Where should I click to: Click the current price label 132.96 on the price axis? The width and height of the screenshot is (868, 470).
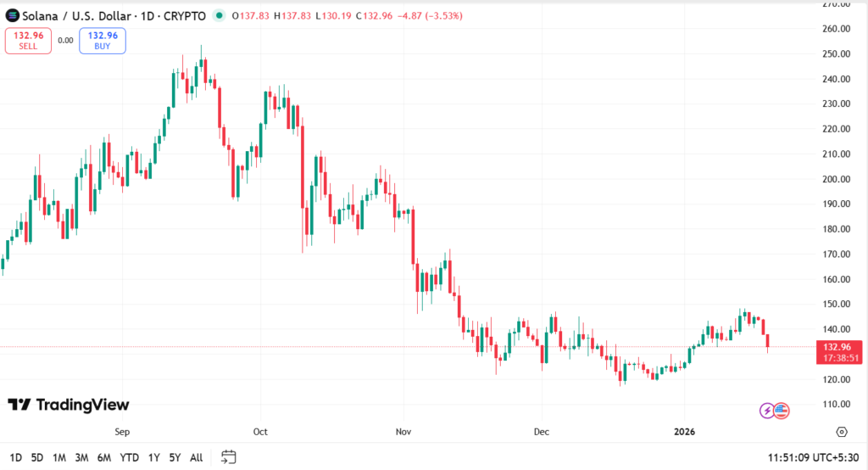tap(837, 347)
